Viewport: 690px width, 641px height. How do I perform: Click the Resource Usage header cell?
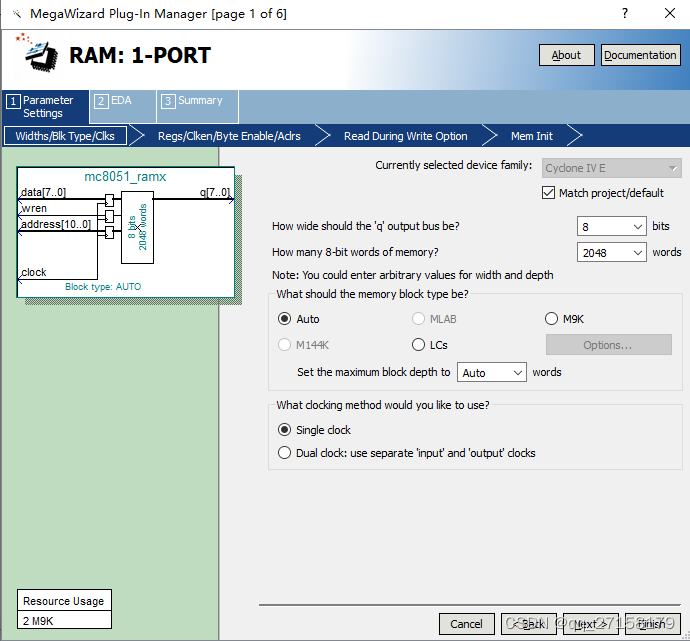(x=64, y=601)
